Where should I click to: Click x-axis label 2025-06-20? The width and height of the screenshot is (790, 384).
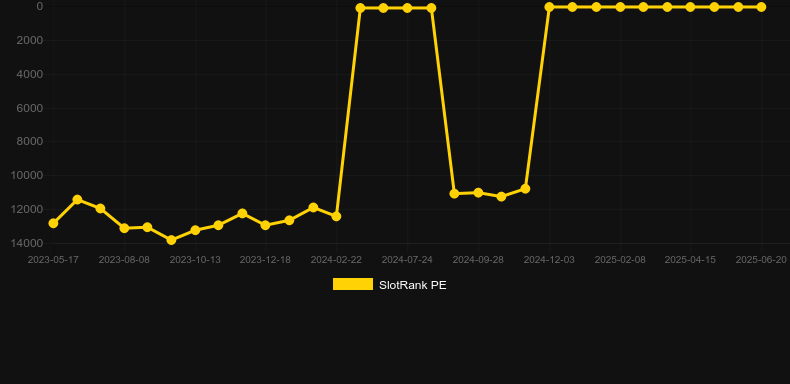coord(761,260)
